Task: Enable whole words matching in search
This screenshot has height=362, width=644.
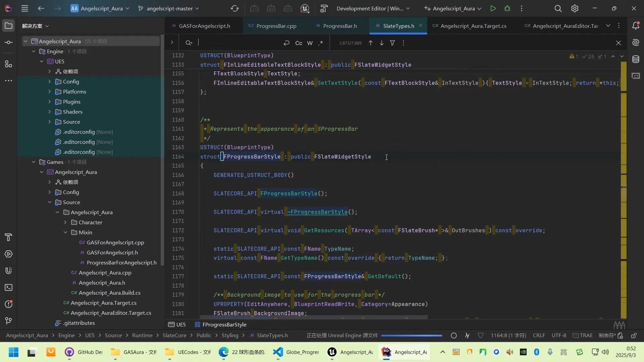Action: (310, 43)
